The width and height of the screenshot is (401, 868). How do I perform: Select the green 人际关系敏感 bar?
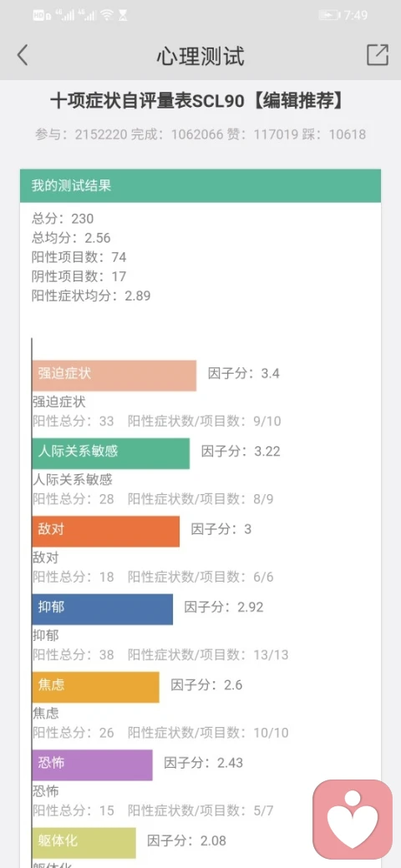click(111, 453)
